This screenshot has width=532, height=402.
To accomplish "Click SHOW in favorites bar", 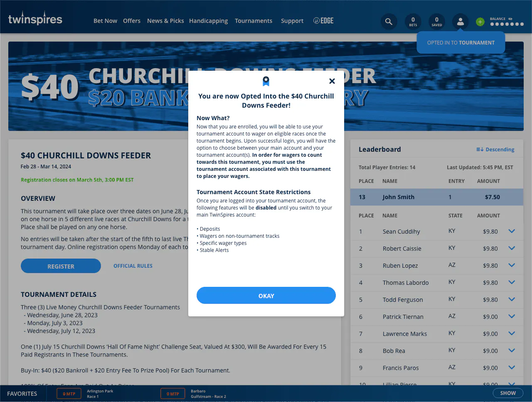I will coord(508,393).
